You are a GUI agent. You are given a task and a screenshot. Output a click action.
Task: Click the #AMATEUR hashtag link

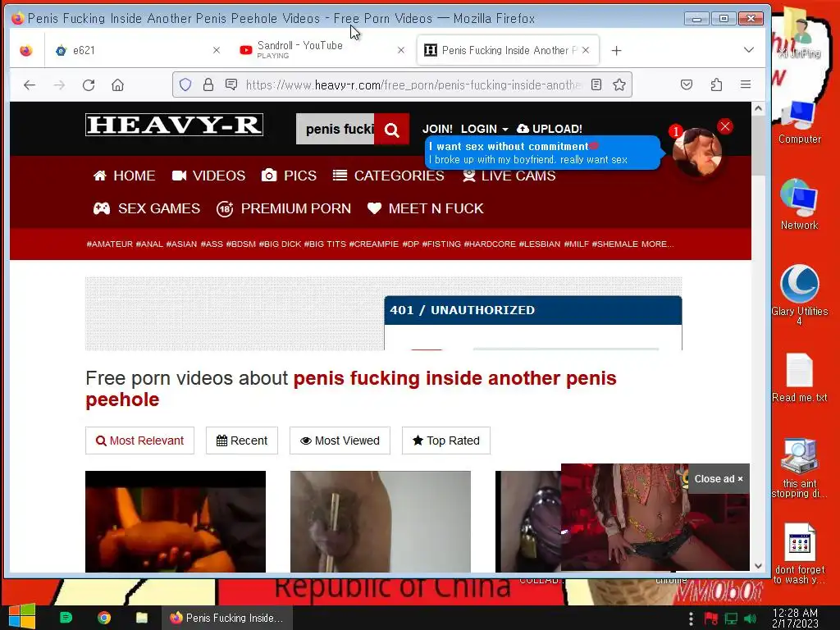(x=109, y=244)
